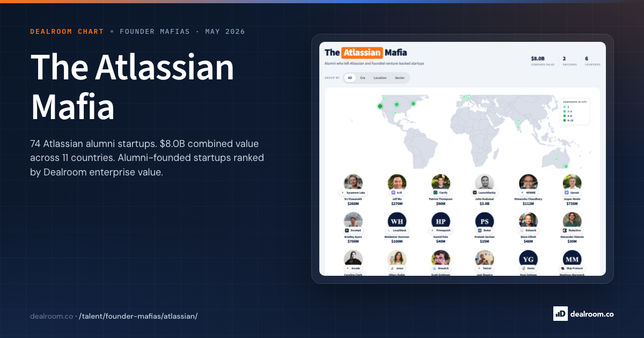
Task: Click the Upvest company badge
Action: point(572,192)
